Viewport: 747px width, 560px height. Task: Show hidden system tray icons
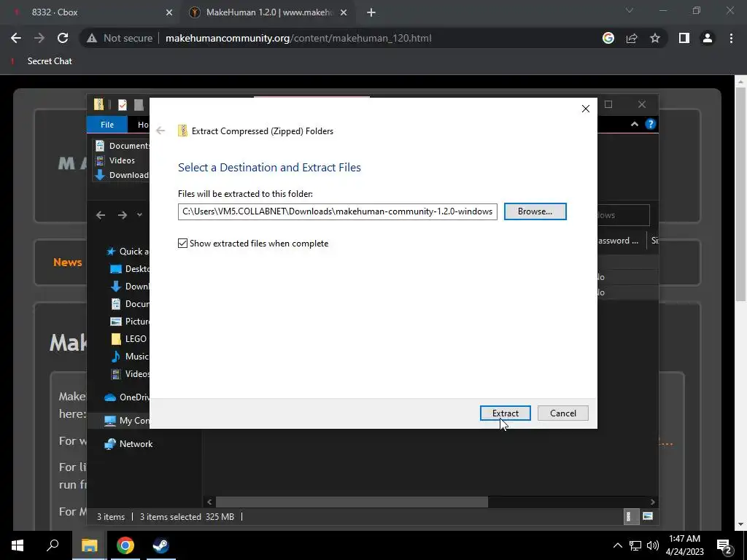pyautogui.click(x=617, y=545)
